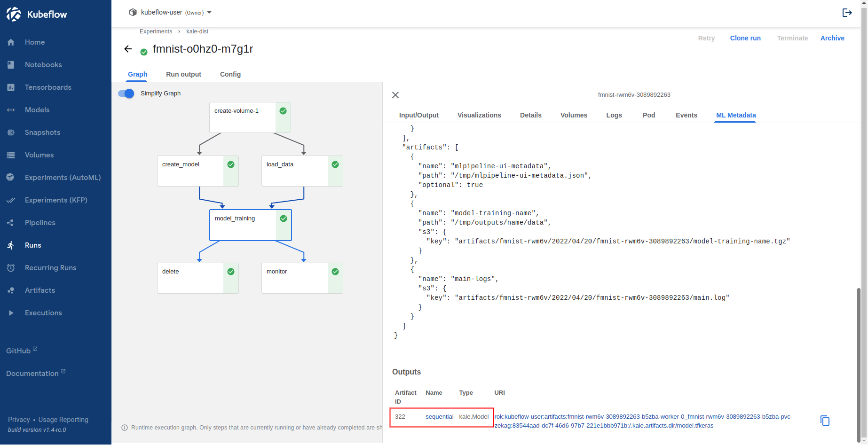This screenshot has height=445, width=868.
Task: Switch to the Run output tab
Action: click(x=183, y=74)
